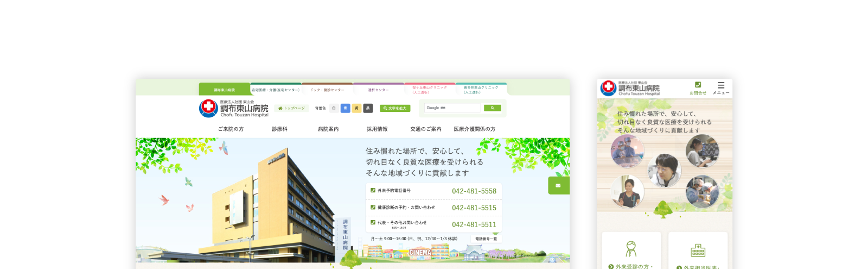Click the desktop Chofu Touzan Hospital logo
This screenshot has width=868, height=269.
(x=234, y=108)
